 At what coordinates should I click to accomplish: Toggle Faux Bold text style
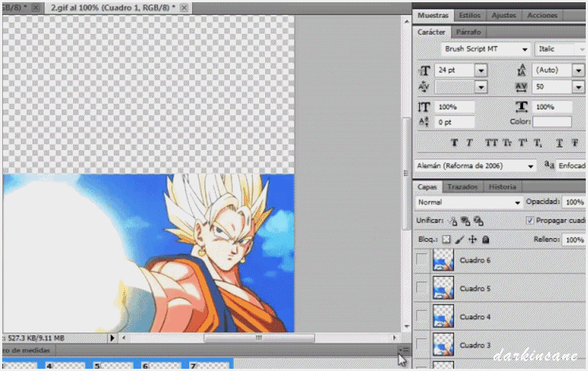(454, 143)
